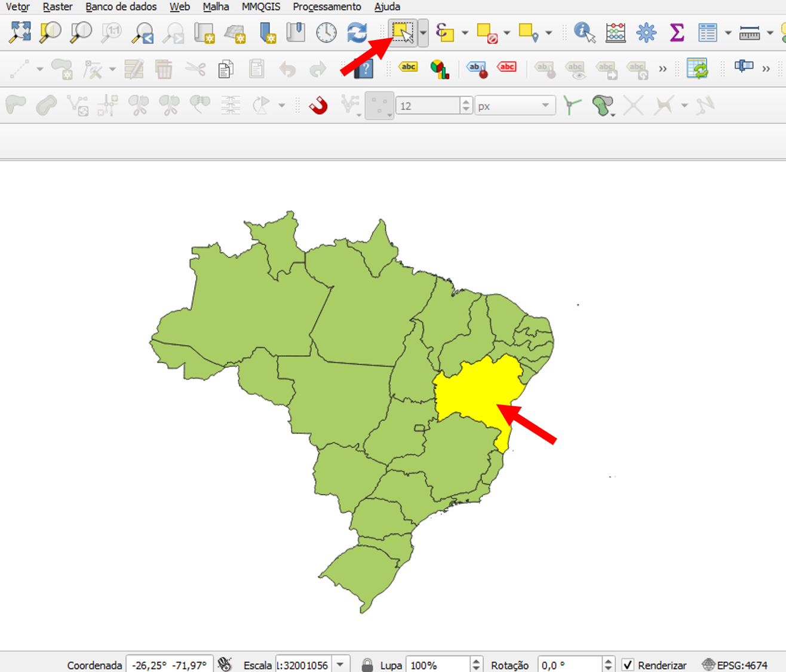Open the Processamento menu
The image size is (786, 672).
327,7
